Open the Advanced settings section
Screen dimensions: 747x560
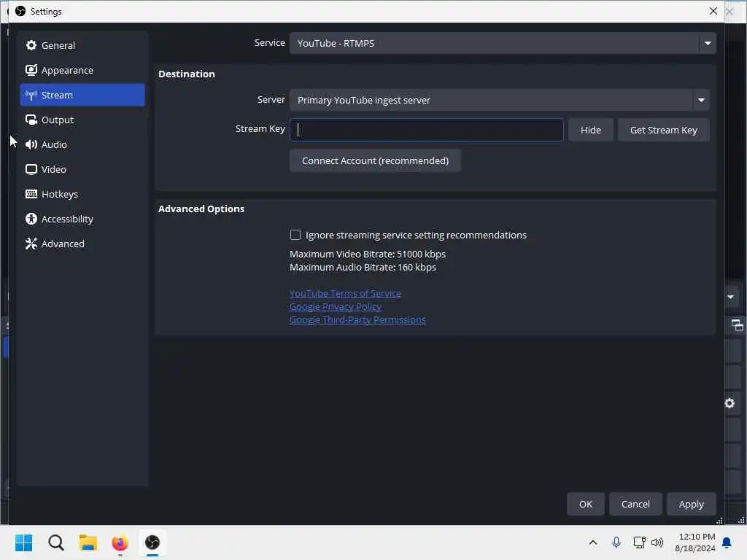tap(82, 244)
